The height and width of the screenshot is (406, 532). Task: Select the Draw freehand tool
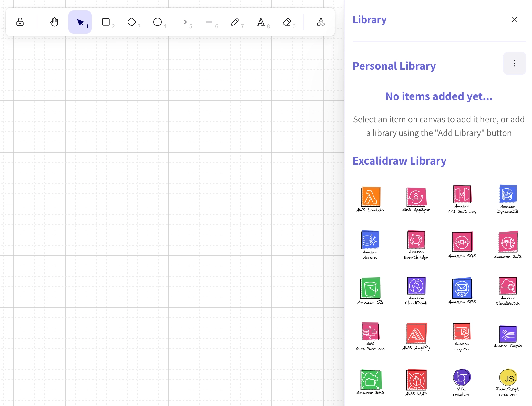pos(235,22)
